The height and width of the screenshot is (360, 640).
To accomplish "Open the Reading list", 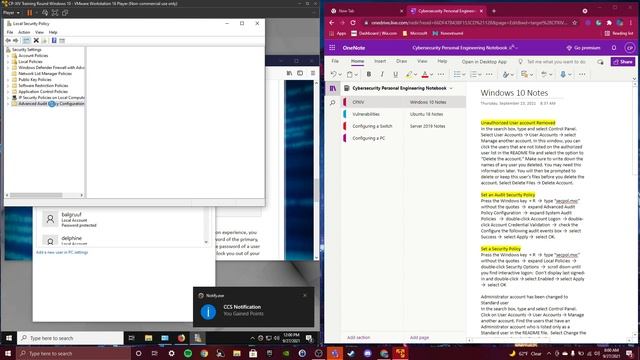I will coord(619,33).
